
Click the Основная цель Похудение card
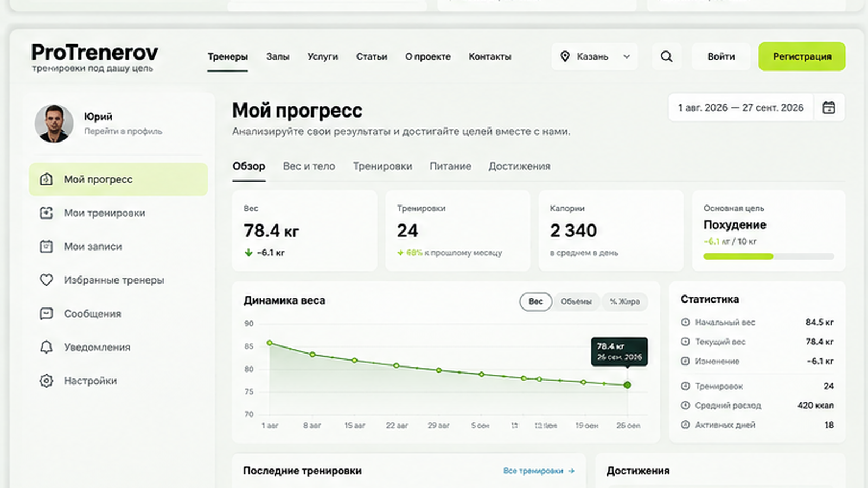769,230
